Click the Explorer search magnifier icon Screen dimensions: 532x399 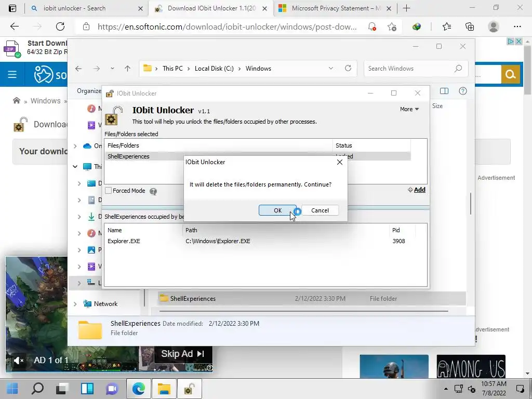[458, 69]
